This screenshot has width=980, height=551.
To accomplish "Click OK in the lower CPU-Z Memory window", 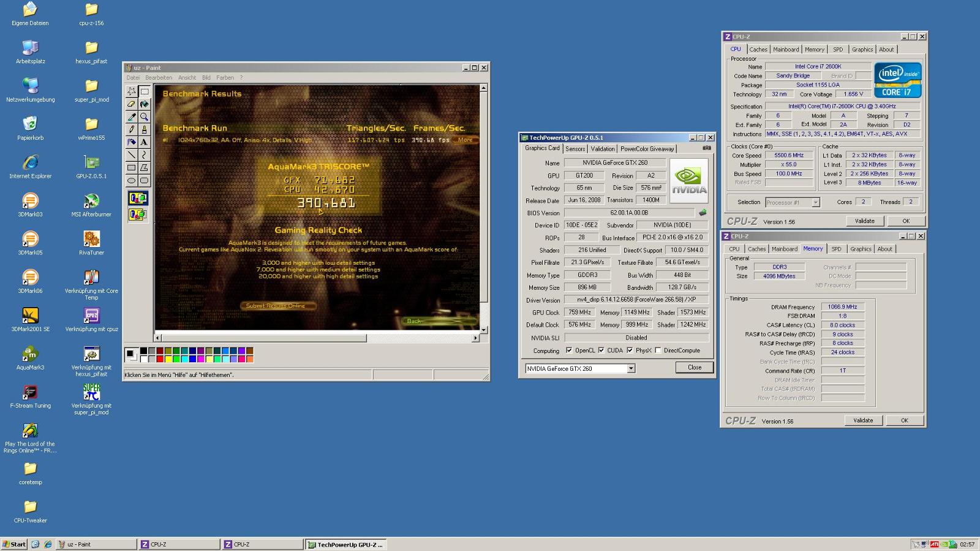I will 904,420.
